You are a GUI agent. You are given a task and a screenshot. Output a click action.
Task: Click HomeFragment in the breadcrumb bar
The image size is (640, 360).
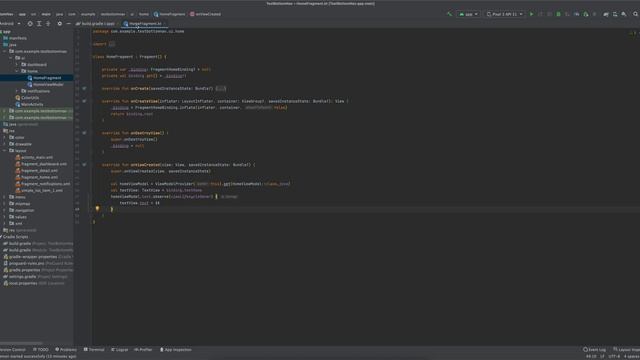point(169,14)
